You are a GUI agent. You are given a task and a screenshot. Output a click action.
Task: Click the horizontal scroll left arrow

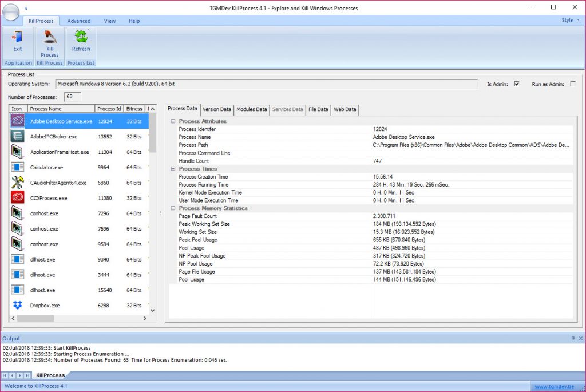[13, 318]
